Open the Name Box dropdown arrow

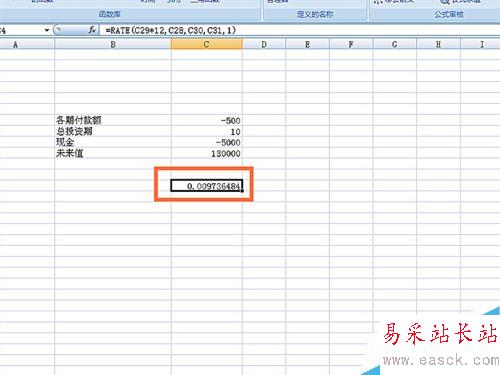point(47,30)
